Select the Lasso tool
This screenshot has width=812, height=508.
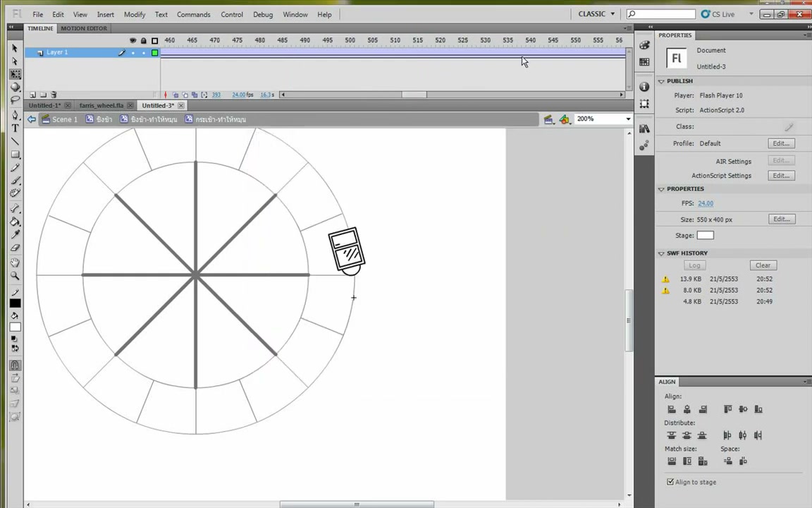pos(15,100)
